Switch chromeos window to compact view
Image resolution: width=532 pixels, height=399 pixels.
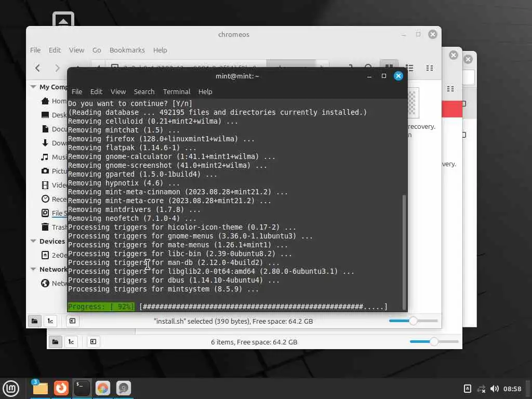(x=430, y=68)
